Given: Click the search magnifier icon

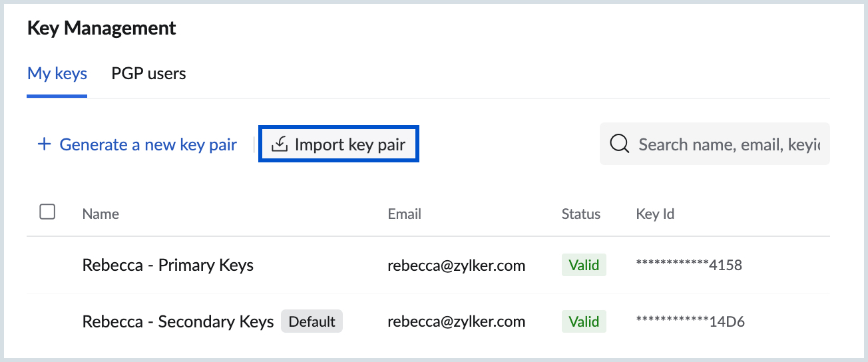Looking at the screenshot, I should 620,144.
